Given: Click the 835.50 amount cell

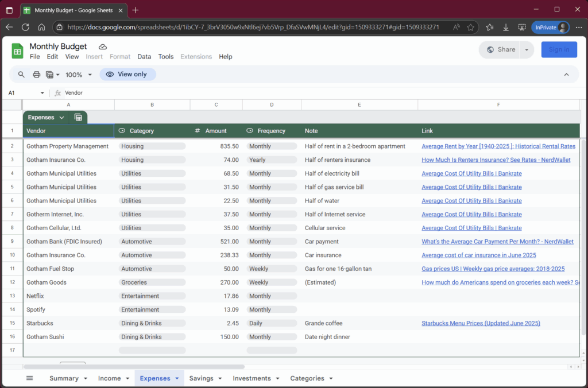Looking at the screenshot, I should [216, 146].
